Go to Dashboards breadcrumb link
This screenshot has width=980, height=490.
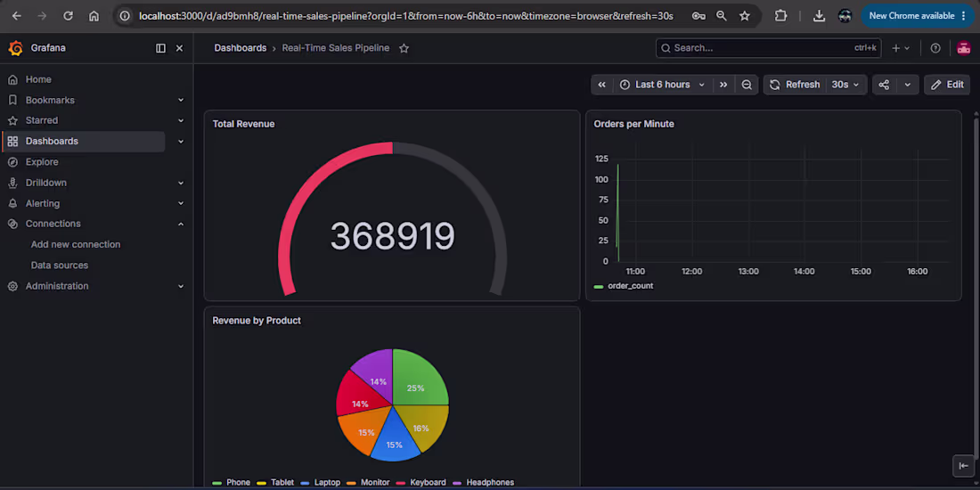pyautogui.click(x=240, y=48)
